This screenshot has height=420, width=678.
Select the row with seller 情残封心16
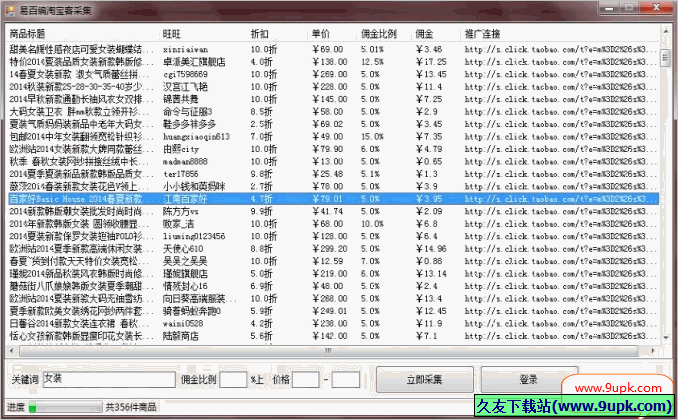[x=332, y=286]
